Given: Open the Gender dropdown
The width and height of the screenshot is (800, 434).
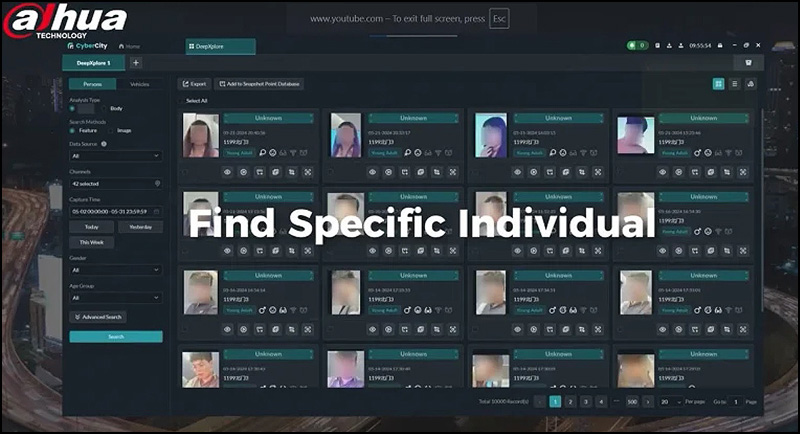Looking at the screenshot, I should (116, 270).
